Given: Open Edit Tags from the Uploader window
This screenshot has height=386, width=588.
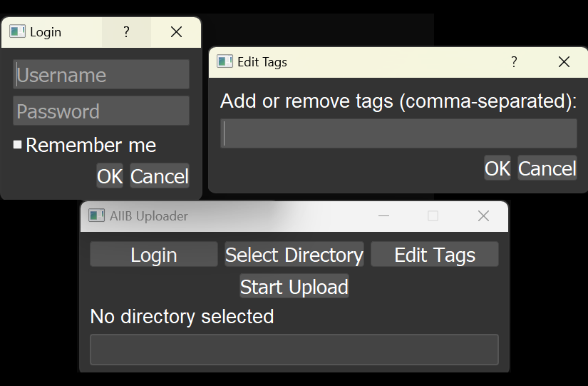Looking at the screenshot, I should (435, 255).
